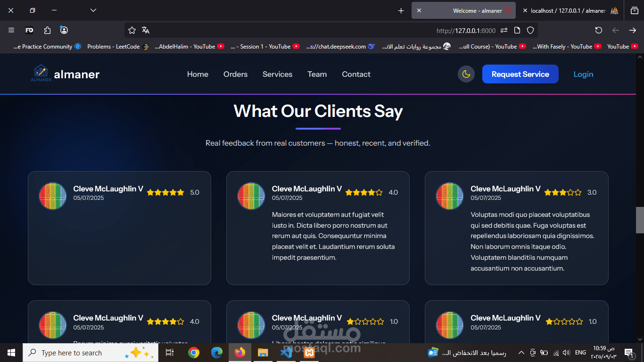
Task: Open Contact in the site navigation
Action: (x=356, y=74)
